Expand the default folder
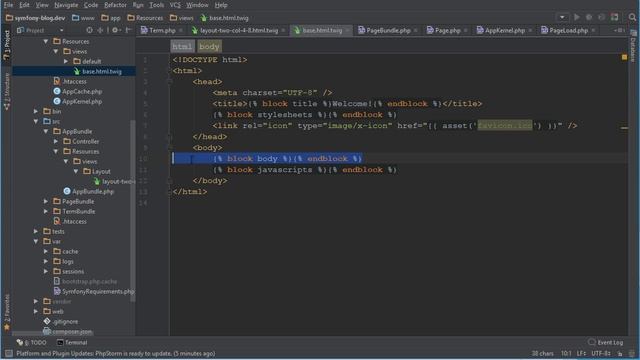This screenshot has width=640, height=360. click(66, 61)
